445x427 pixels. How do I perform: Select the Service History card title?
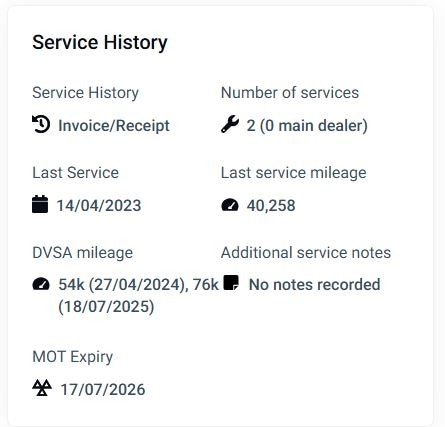100,42
